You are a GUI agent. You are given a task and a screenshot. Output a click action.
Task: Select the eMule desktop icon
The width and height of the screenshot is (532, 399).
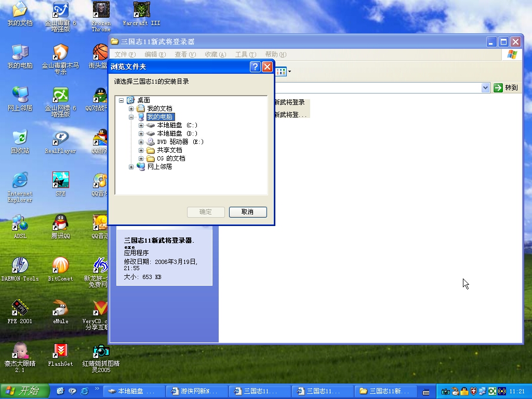pos(60,309)
